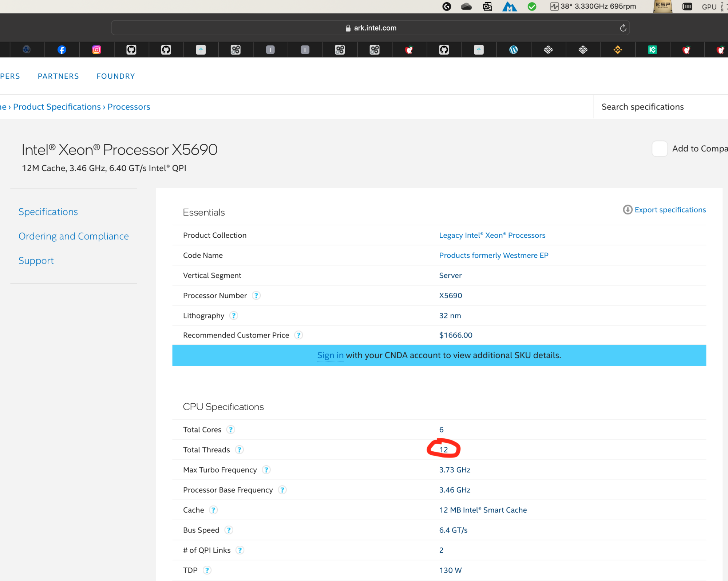Select the 32 nm lithography value
This screenshot has height=581, width=728.
[x=450, y=316]
